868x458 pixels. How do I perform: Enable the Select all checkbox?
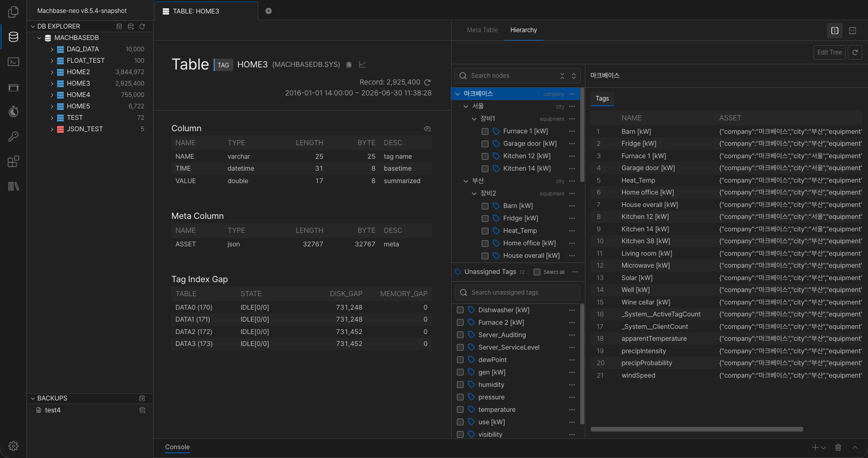click(x=537, y=272)
